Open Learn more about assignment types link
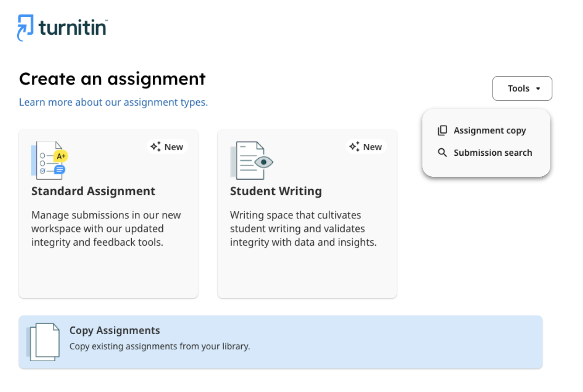The width and height of the screenshot is (583, 392). (113, 102)
